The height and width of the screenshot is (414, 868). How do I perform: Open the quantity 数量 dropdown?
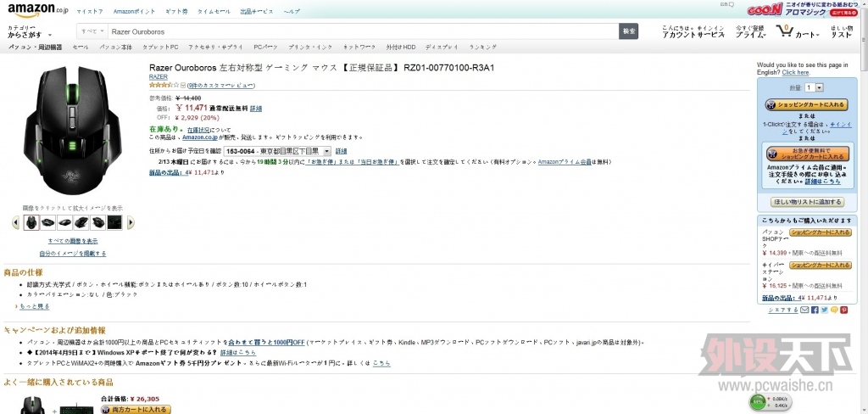pyautogui.click(x=815, y=87)
